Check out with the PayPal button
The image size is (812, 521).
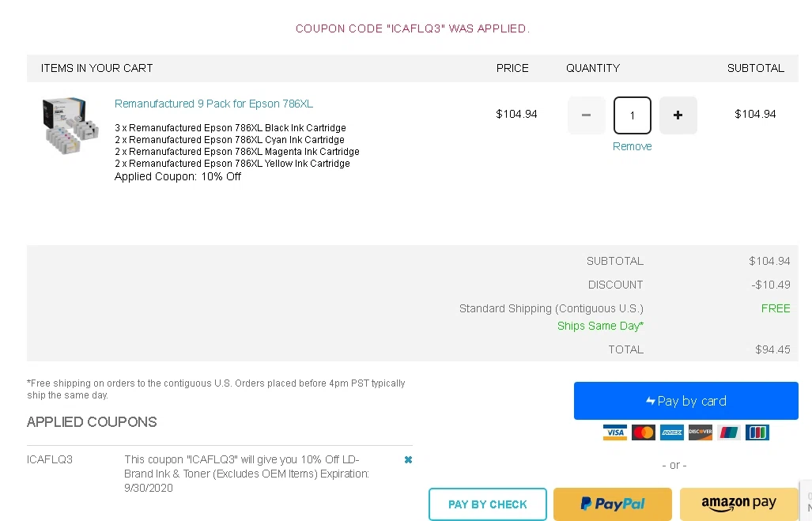[613, 504]
